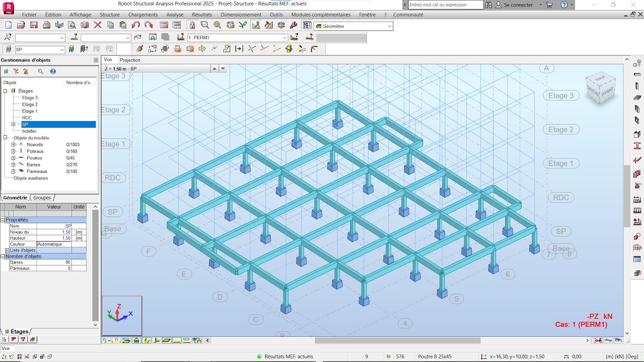Save the project with the floppy disk icon
This screenshot has width=644, height=362.
(34, 25)
